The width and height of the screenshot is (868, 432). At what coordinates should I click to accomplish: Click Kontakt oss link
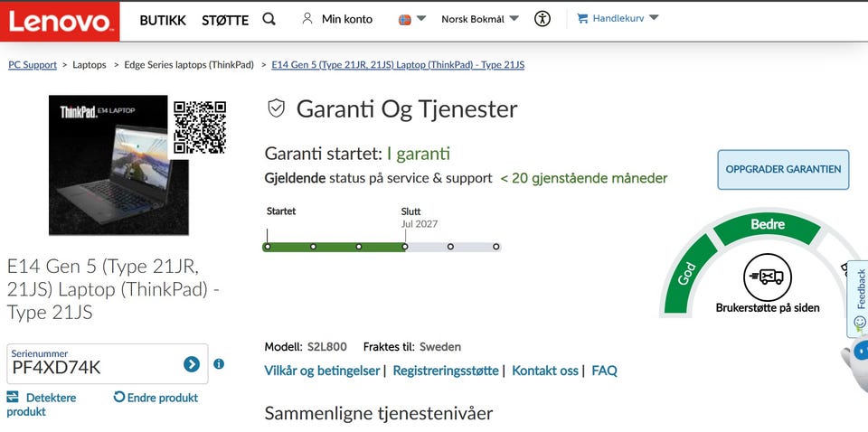pos(544,371)
